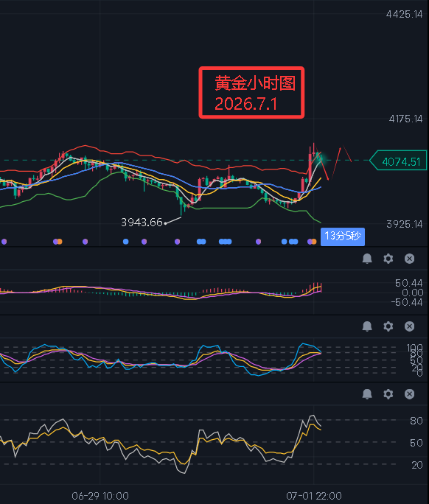Open the purple-orange event marker beside the countdown
The image size is (429, 504).
pyautogui.click(x=312, y=242)
